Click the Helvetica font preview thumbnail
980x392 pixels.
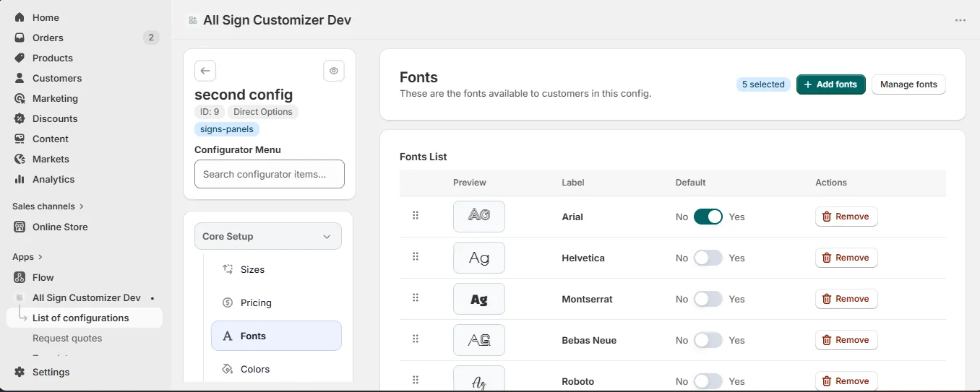[x=479, y=258]
